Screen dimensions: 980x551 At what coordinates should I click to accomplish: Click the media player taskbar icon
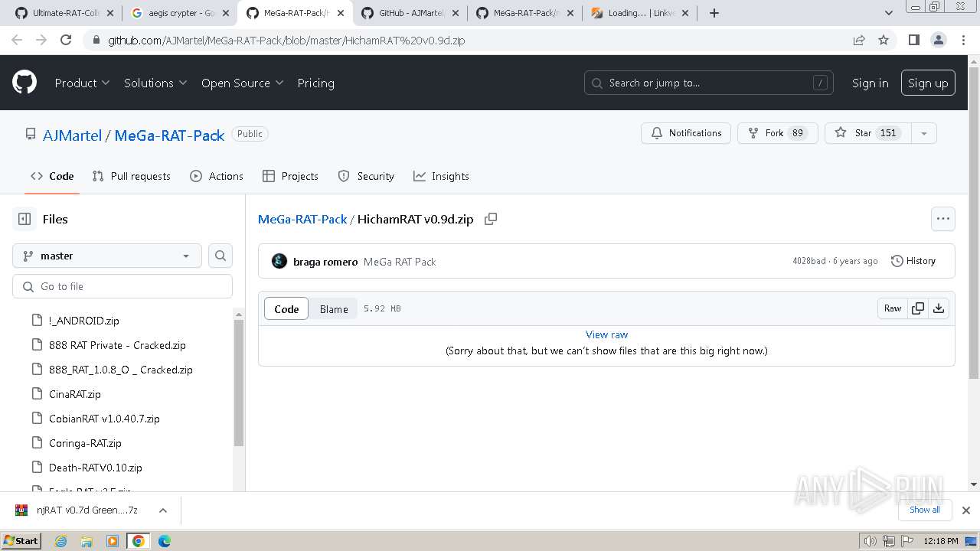pos(113,541)
